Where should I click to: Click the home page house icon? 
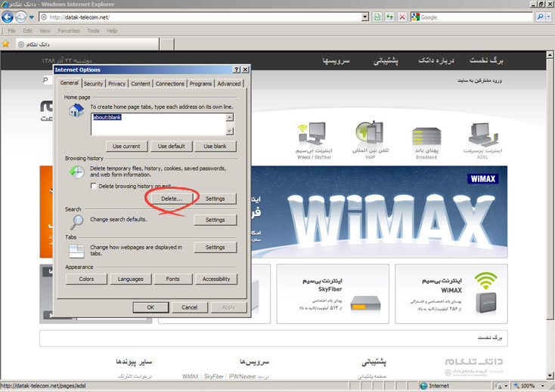coord(76,110)
